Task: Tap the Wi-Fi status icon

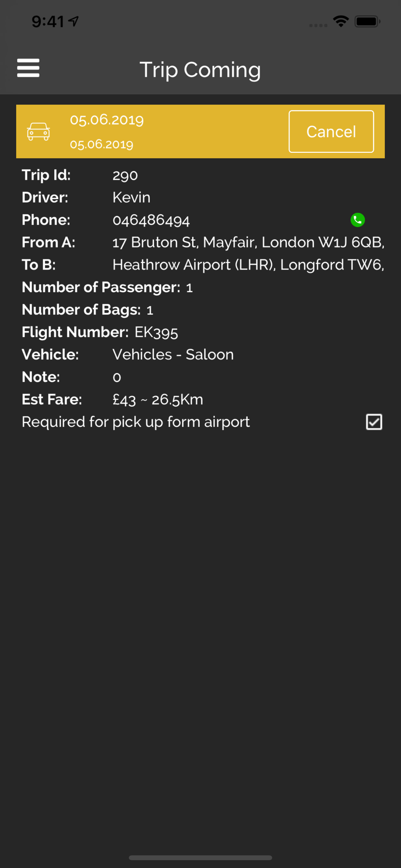Action: (341, 21)
